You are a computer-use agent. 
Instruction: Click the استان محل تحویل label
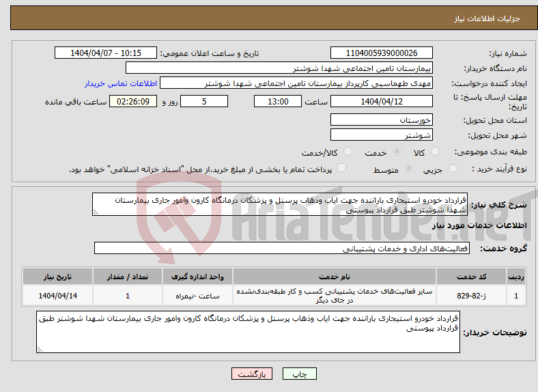[x=495, y=120]
